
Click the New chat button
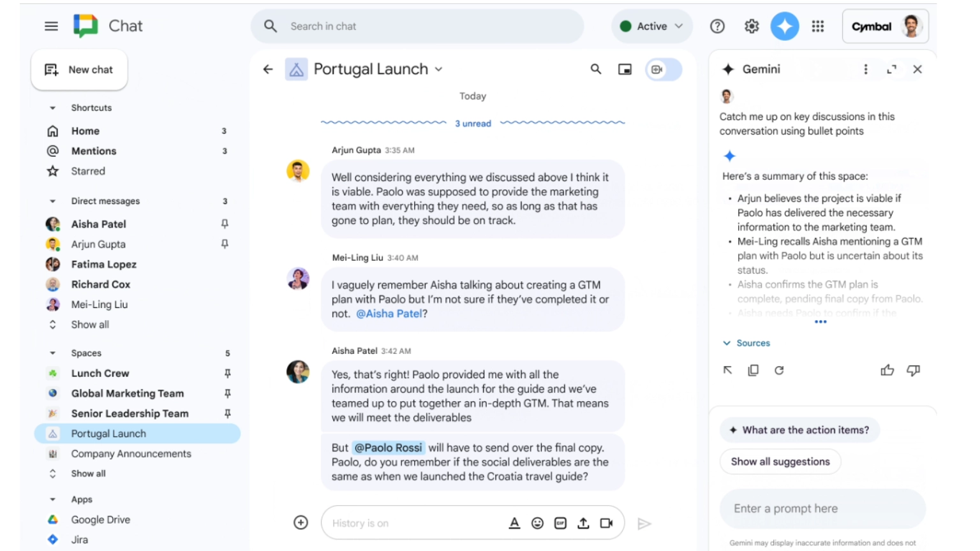[79, 70]
